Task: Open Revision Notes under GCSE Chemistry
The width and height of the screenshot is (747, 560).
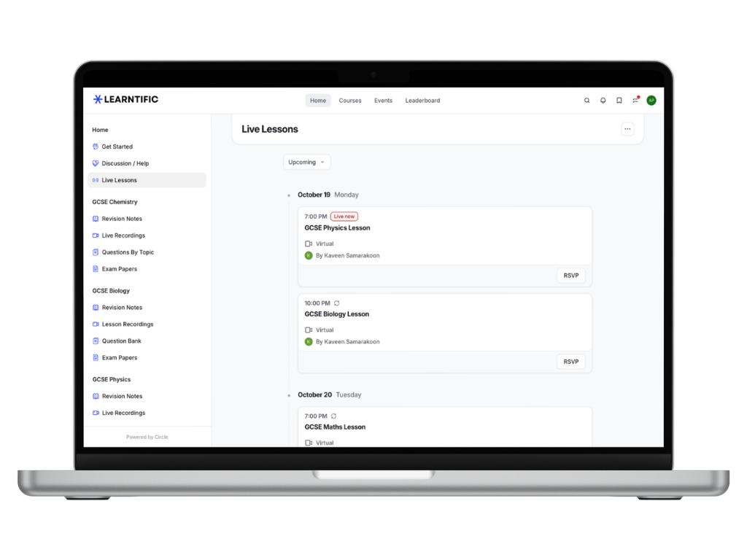Action: pos(122,219)
